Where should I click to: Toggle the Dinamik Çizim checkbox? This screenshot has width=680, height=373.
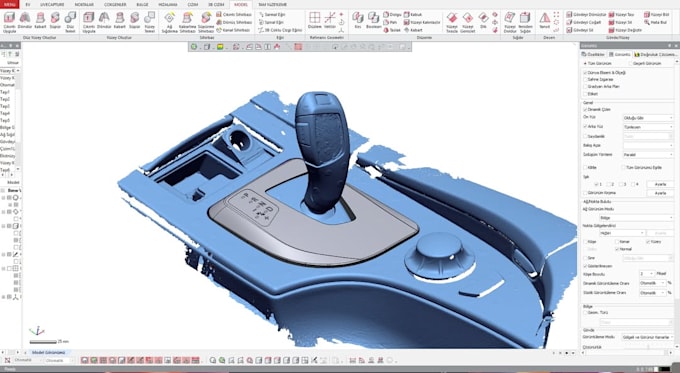[x=585, y=110]
